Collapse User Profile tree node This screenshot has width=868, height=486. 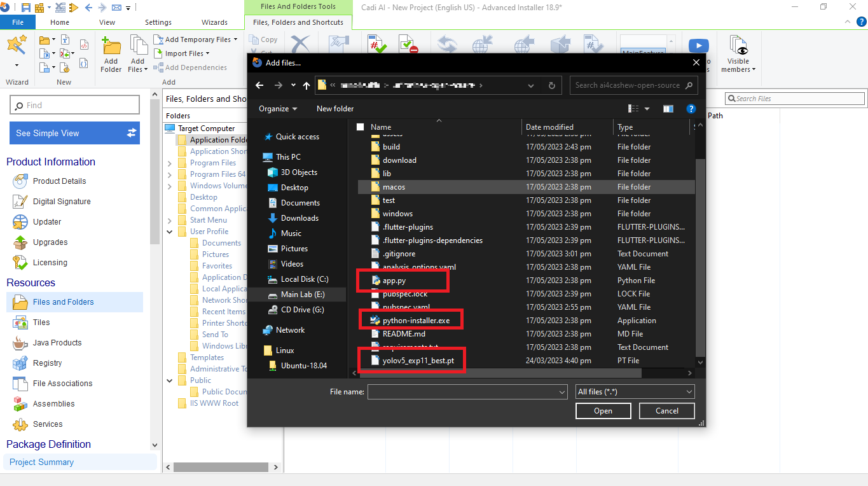point(170,232)
